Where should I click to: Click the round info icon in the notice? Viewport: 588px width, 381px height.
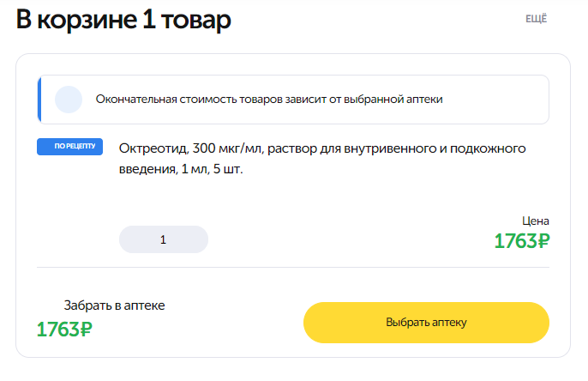coord(68,100)
